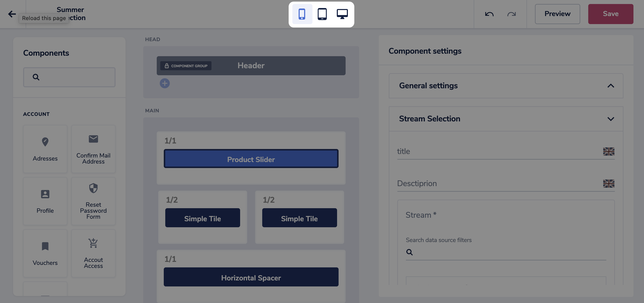The height and width of the screenshot is (303, 644).
Task: Click the Stream * label
Action: pos(421,215)
